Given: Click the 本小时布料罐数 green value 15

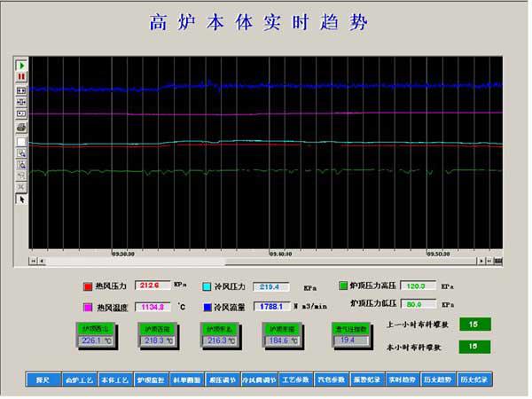Looking at the screenshot, I should point(474,347).
